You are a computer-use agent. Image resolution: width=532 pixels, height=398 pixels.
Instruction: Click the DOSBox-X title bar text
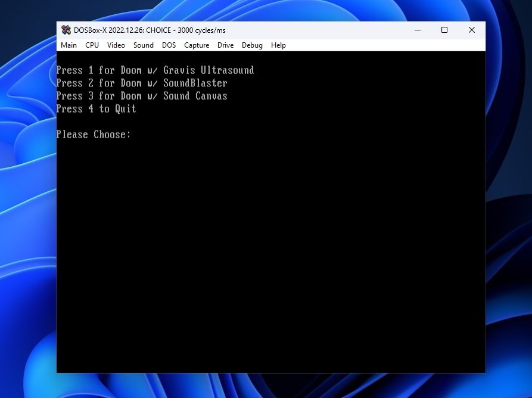click(x=150, y=30)
